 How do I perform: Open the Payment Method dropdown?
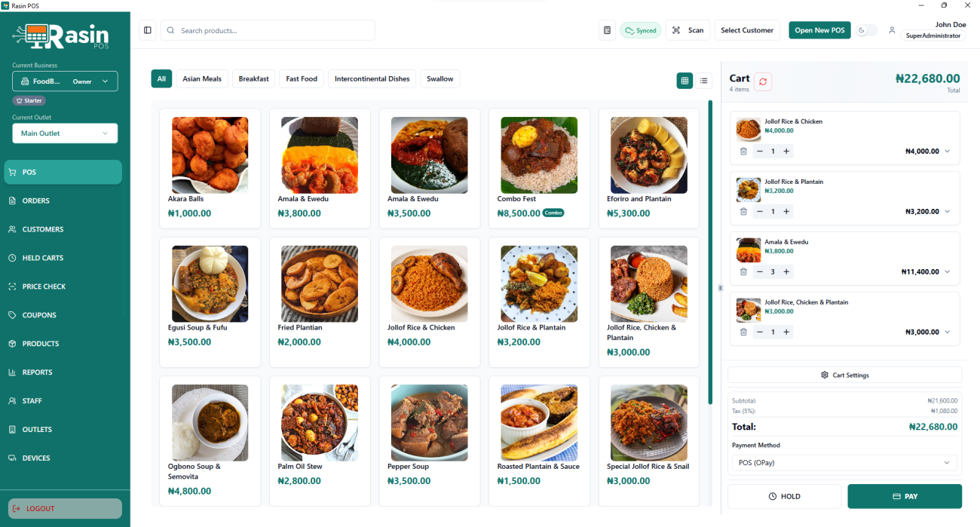click(844, 463)
